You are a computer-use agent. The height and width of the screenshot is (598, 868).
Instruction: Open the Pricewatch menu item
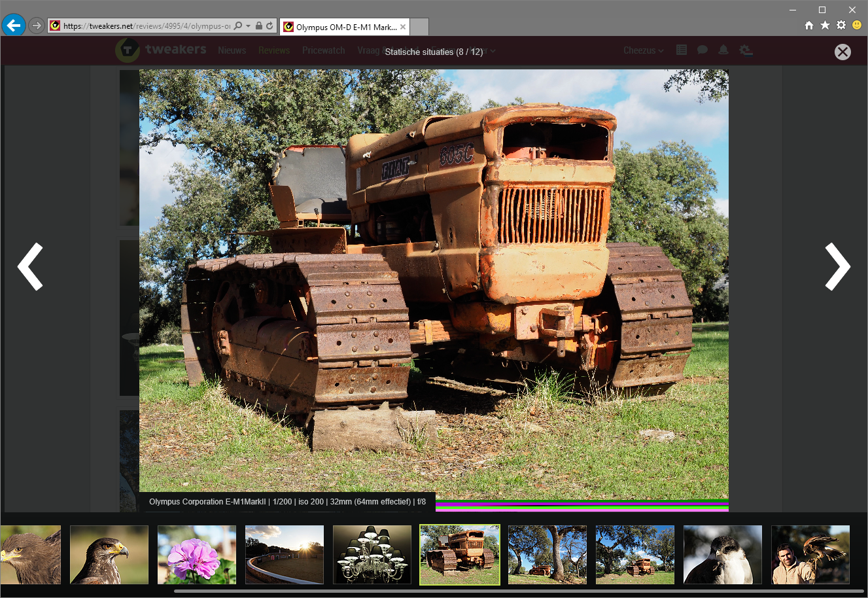coord(324,50)
